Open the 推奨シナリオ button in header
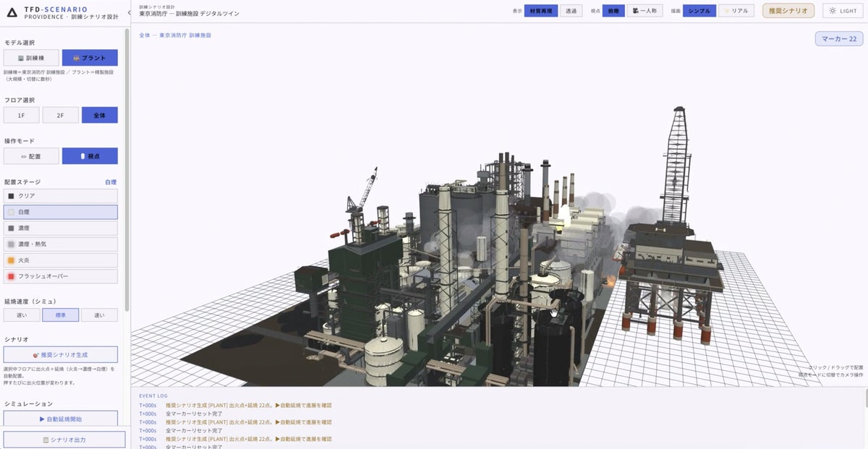Screen dimensions: 868x449 [788, 11]
